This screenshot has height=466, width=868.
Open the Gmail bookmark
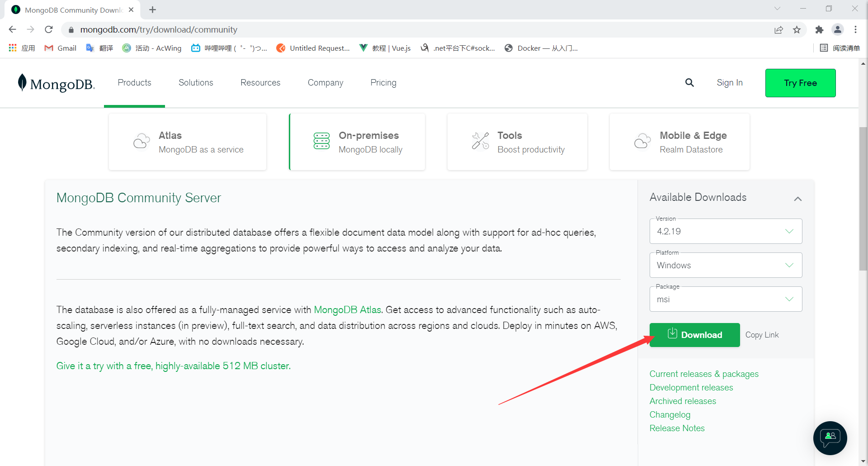(61, 48)
